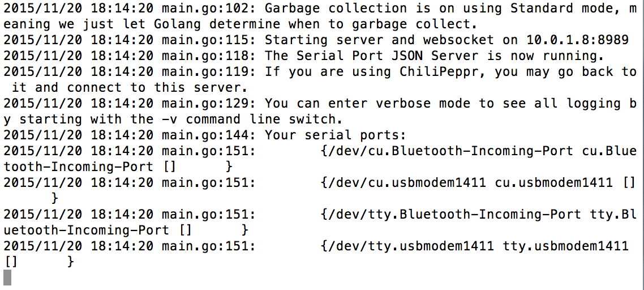The image size is (644, 290).
Task: Click the word ChiliPeppr in the log
Action: [440, 72]
